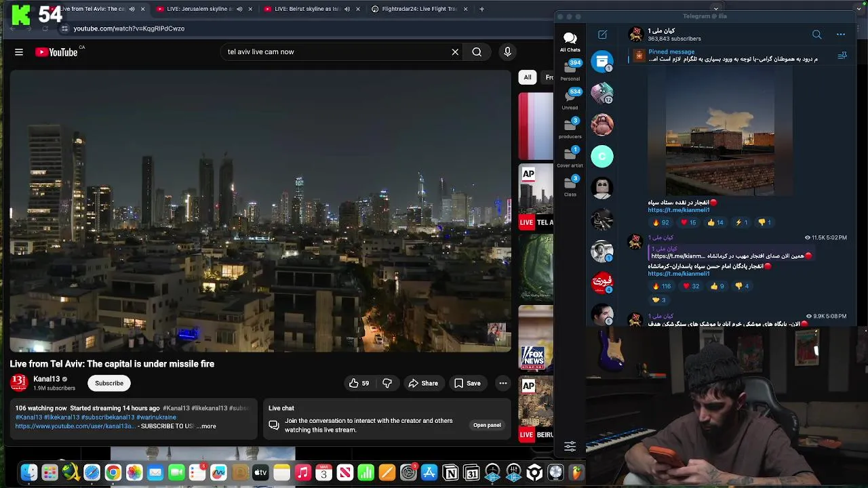Screen dimensions: 868x488
Task: Open the App Store from the Dock
Action: pos(429,472)
